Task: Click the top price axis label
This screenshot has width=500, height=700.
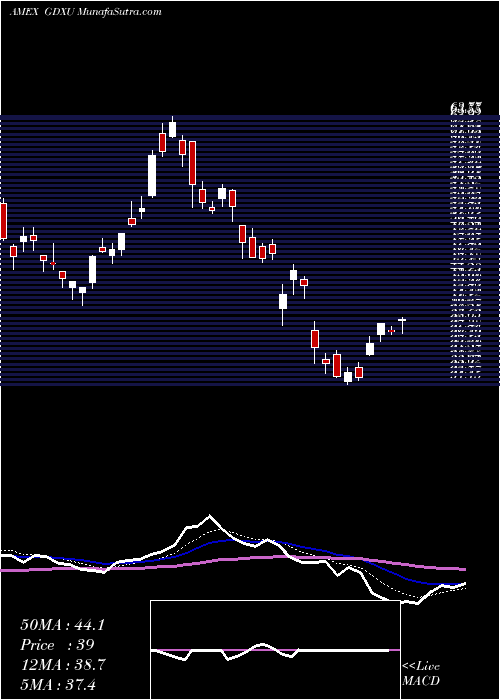Action: (465, 108)
